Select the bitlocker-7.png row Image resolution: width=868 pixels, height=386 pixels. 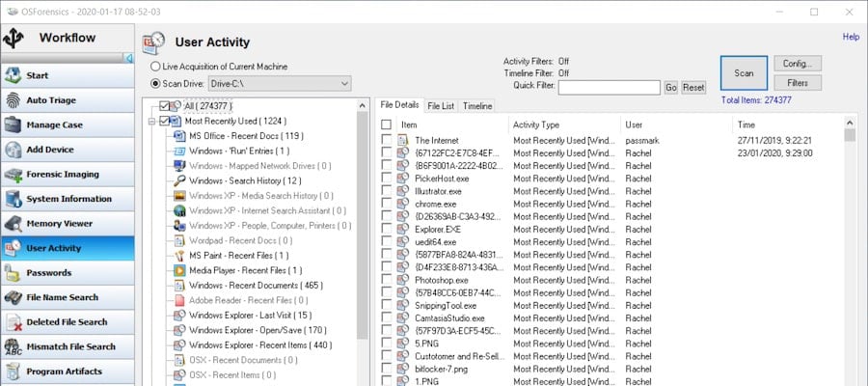pyautogui.click(x=611, y=369)
